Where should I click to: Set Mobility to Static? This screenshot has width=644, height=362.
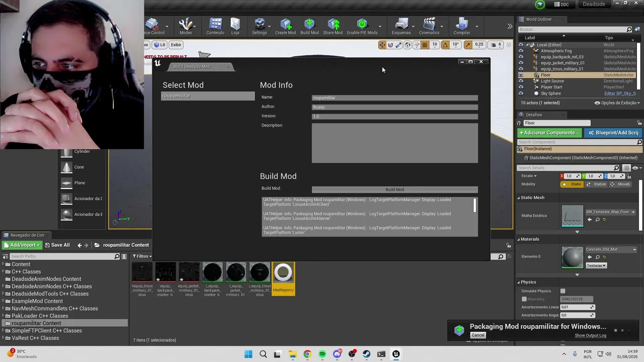click(573, 184)
